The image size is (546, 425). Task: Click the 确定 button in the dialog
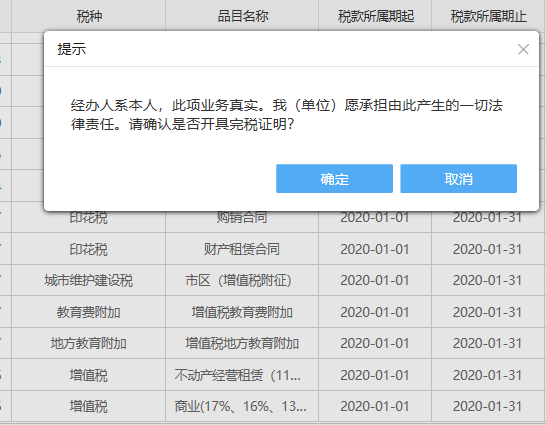point(334,179)
